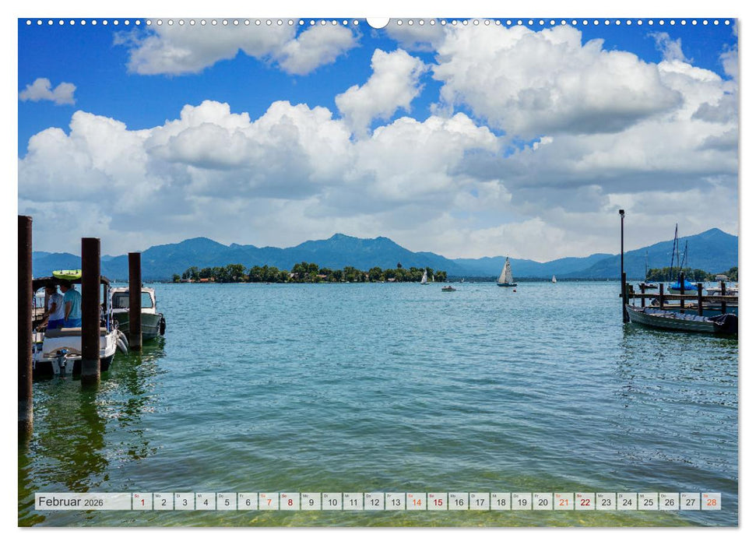Image resolution: width=756 pixels, height=545 pixels.
Task: Select Sunday 22 on the calendar strip
Action: pyautogui.click(x=586, y=503)
